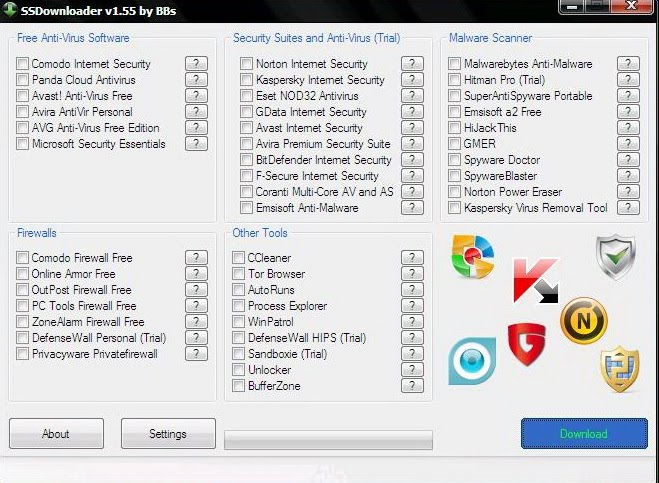Open the Settings button
Screen dimensions: 659x483
click(168, 433)
